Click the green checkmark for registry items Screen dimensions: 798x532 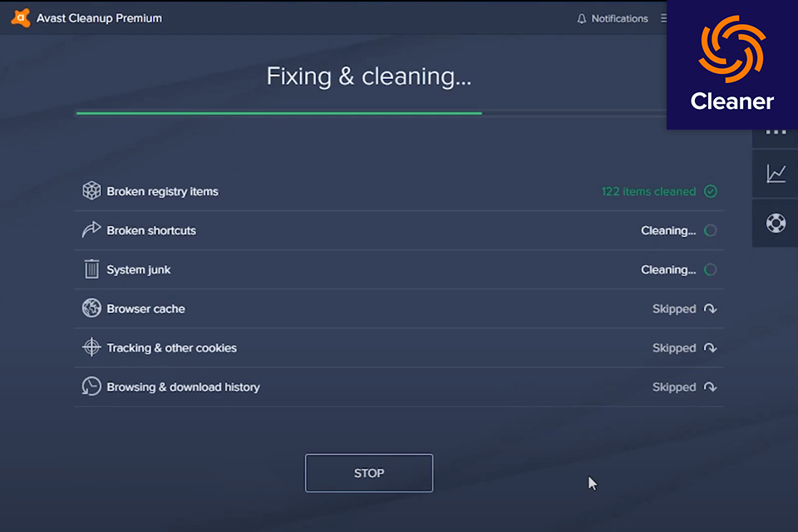711,191
